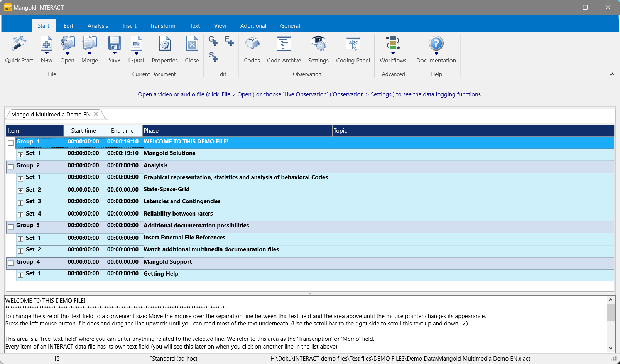Screen dimensions: 620x364
Task: Click the Start time column header
Action: tap(83, 131)
